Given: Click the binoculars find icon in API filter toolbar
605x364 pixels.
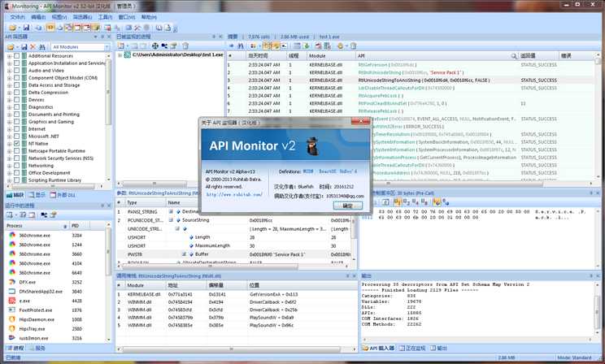Looking at the screenshot, I should (42, 46).
